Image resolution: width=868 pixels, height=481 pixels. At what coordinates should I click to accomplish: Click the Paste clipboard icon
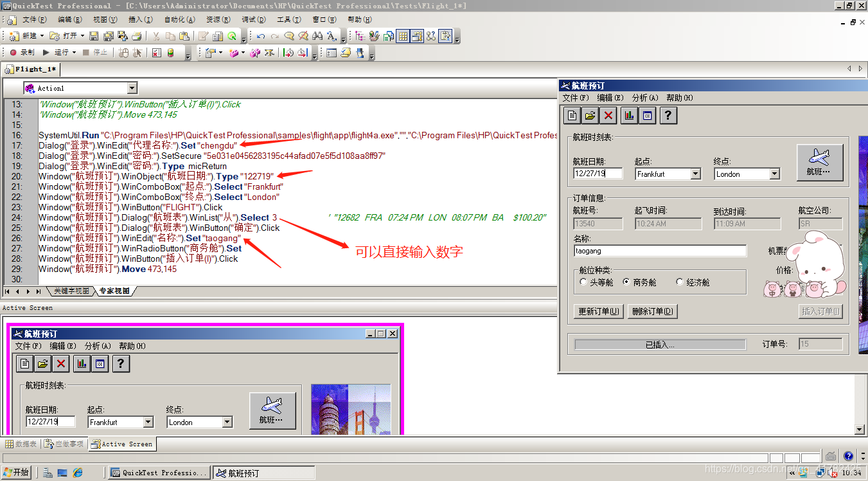[x=184, y=36]
